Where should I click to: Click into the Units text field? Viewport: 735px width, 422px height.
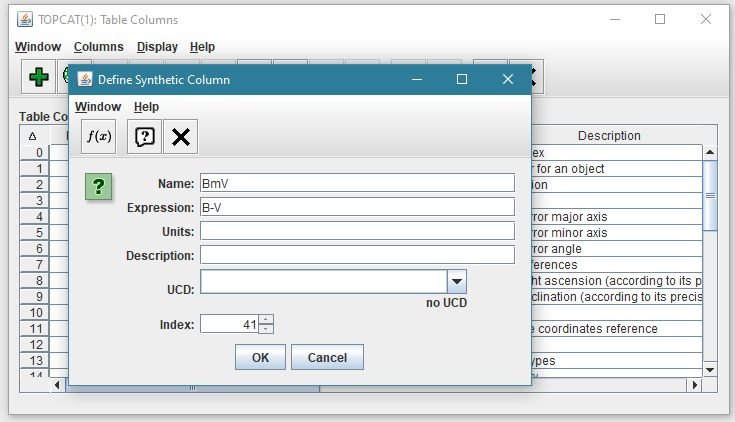(357, 231)
